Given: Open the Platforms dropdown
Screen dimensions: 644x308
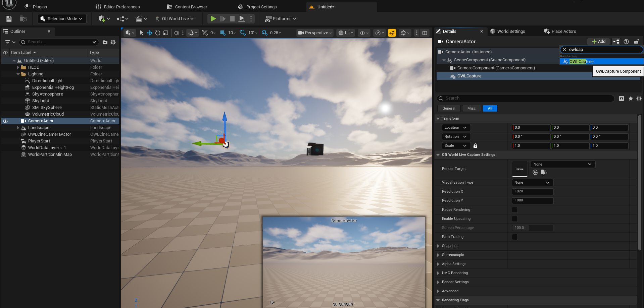Looking at the screenshot, I should (x=281, y=19).
